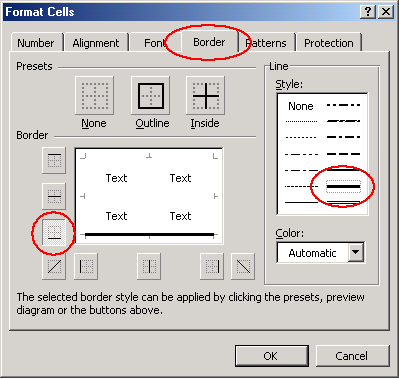The image size is (399, 379).
Task: Apply the Outline border preset
Action: click(x=151, y=96)
